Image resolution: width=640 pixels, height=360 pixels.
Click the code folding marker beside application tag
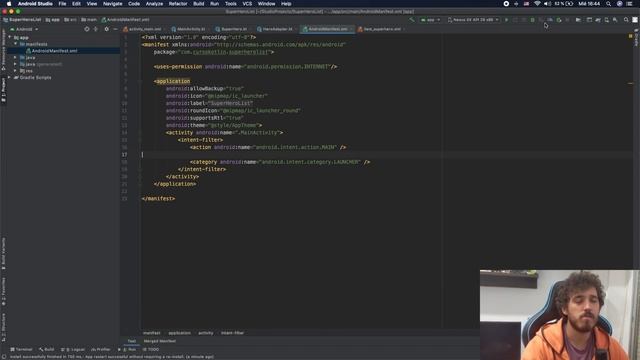(140, 81)
